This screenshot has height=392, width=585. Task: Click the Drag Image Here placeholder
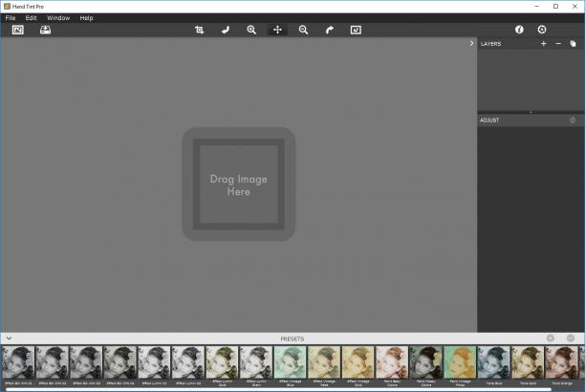(239, 185)
